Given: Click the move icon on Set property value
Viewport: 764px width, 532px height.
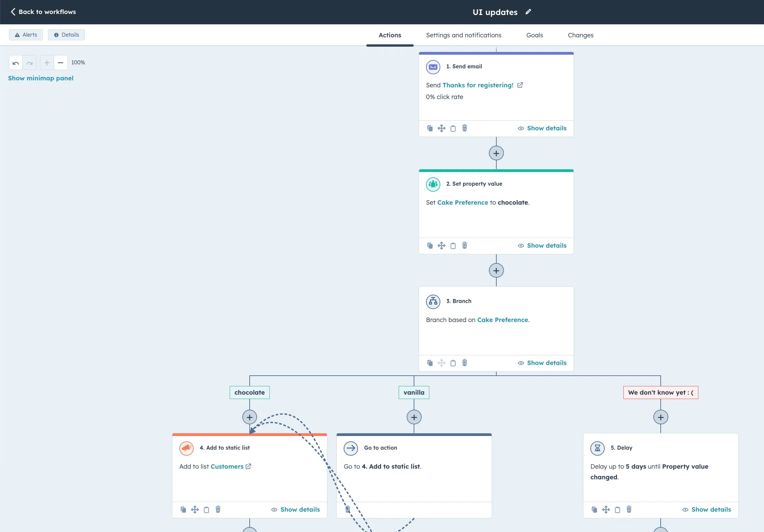Looking at the screenshot, I should pyautogui.click(x=441, y=245).
